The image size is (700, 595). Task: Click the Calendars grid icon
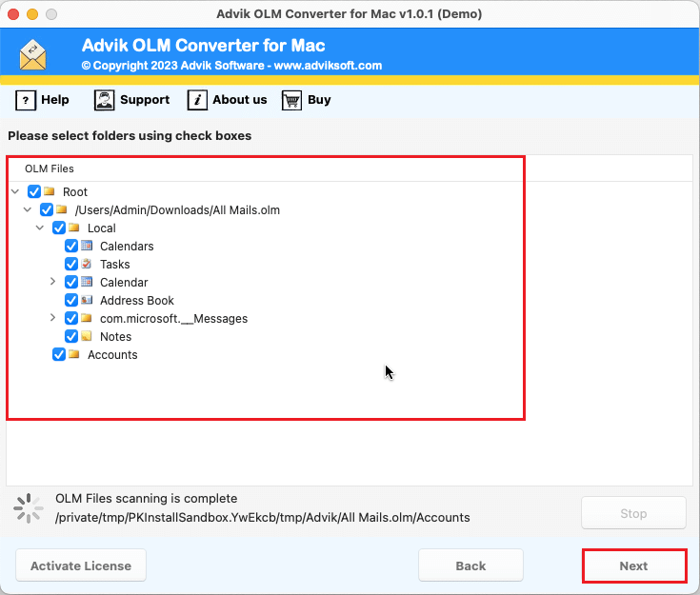click(x=87, y=247)
